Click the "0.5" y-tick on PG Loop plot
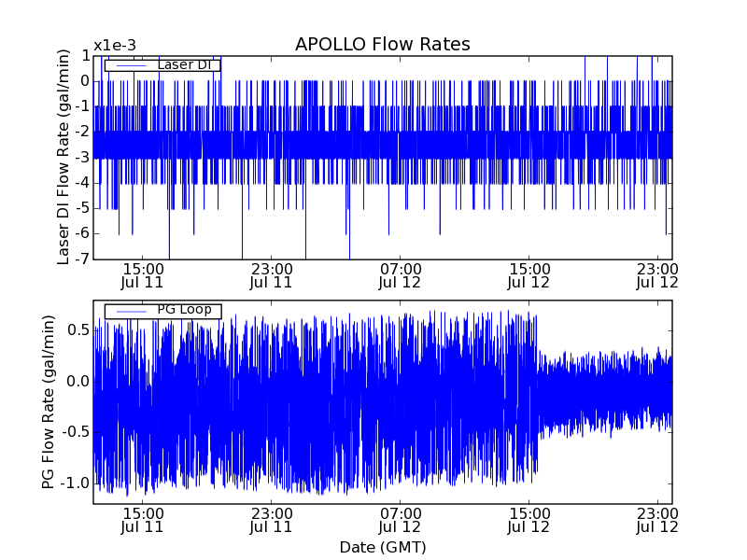Image resolution: width=747 pixels, height=560 pixels. pos(78,330)
